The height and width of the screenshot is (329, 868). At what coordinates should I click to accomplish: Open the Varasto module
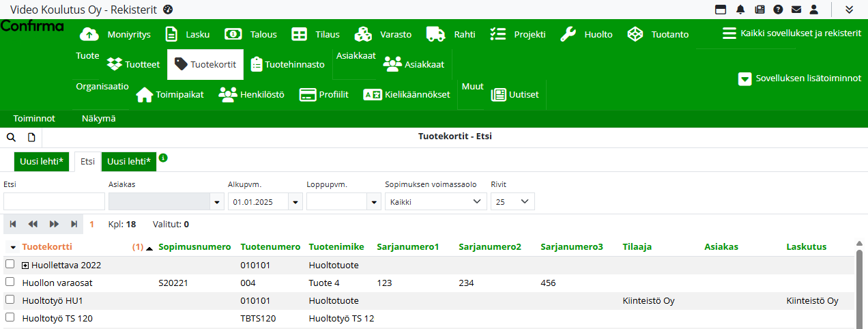click(383, 34)
